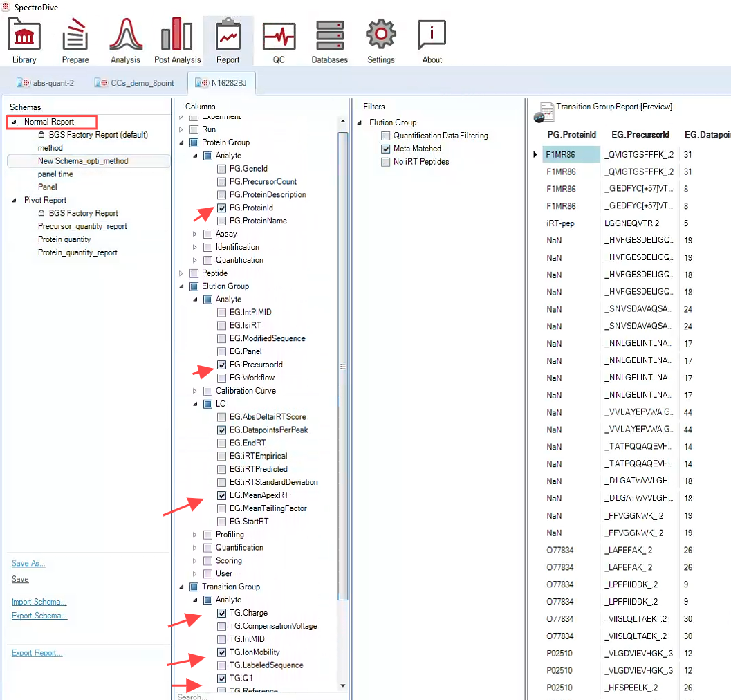Uncheck the EG.MeanApexRT column
The image size is (731, 700).
(x=222, y=495)
